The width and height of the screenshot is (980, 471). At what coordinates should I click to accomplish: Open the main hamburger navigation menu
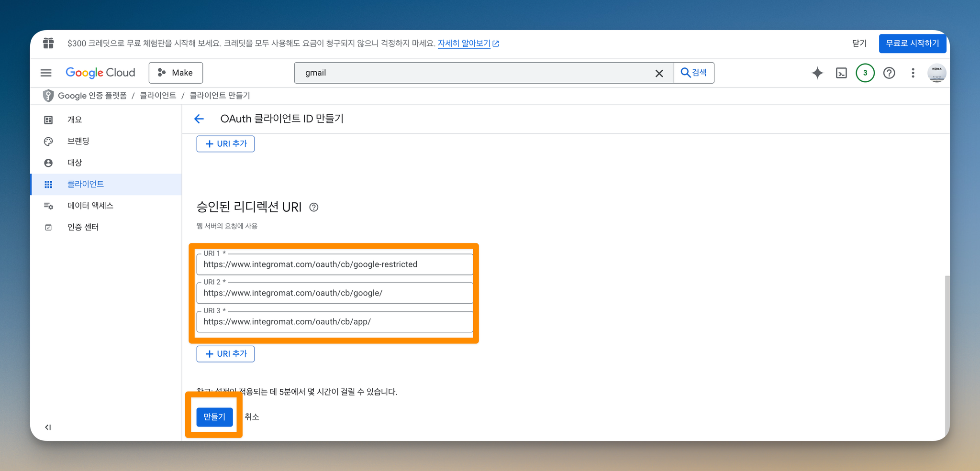coord(46,73)
